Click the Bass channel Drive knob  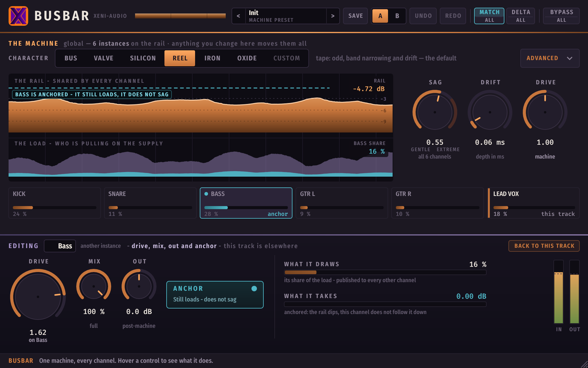point(38,297)
